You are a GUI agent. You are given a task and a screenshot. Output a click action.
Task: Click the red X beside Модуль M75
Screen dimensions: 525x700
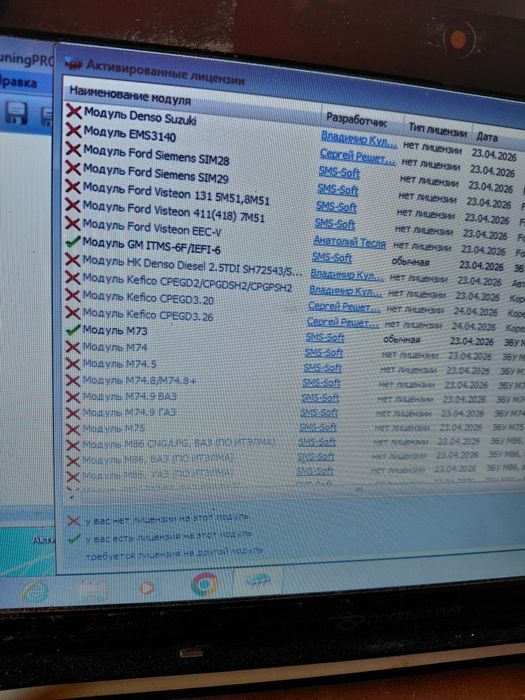tap(73, 429)
